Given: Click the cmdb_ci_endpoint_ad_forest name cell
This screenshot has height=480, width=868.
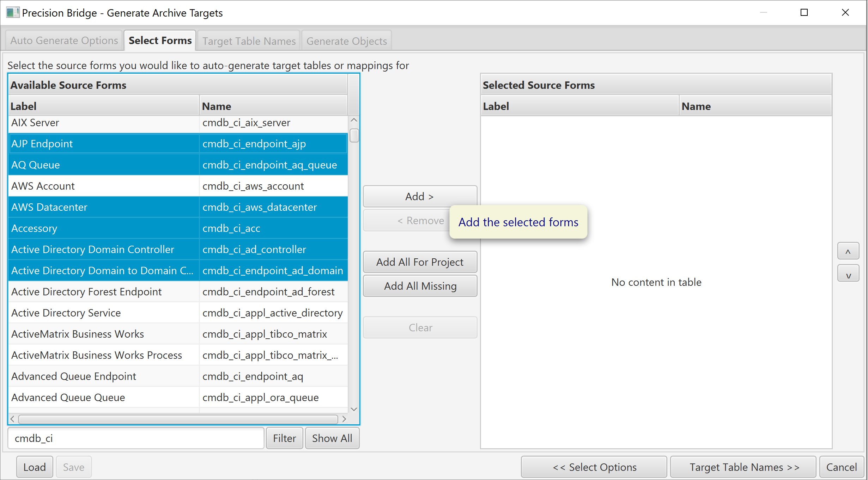Looking at the screenshot, I should click(274, 291).
